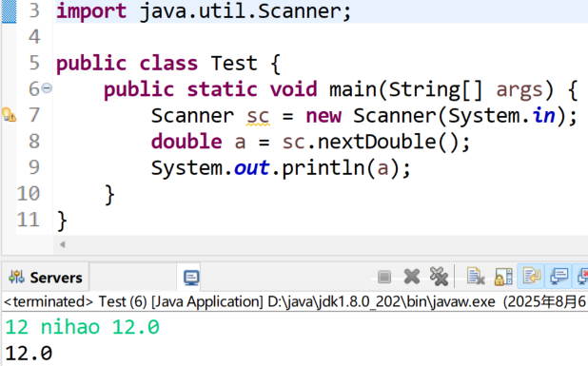The image size is (588, 366).
Task: Click the underlined 'sc' variable on line 7
Action: pos(258,116)
